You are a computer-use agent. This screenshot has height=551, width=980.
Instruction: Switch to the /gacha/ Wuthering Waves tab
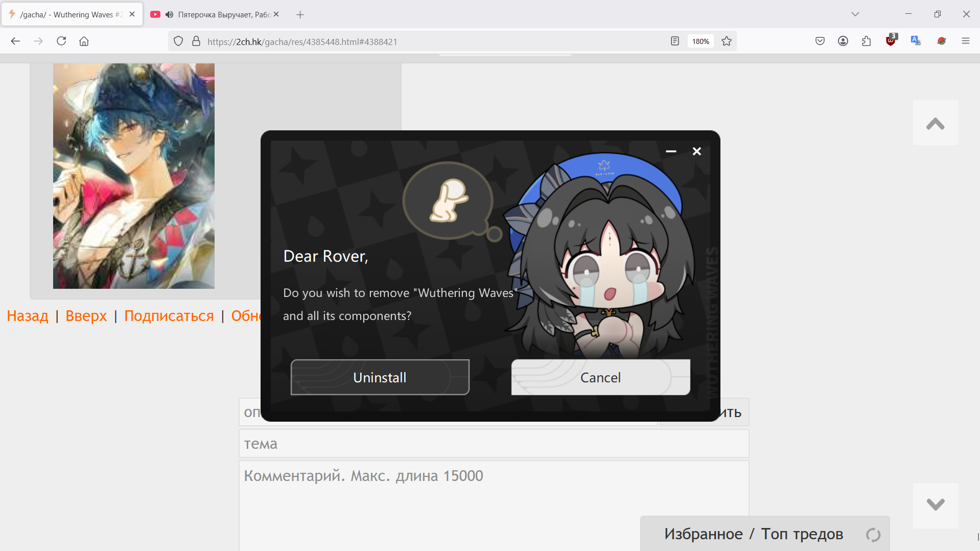[x=72, y=14]
